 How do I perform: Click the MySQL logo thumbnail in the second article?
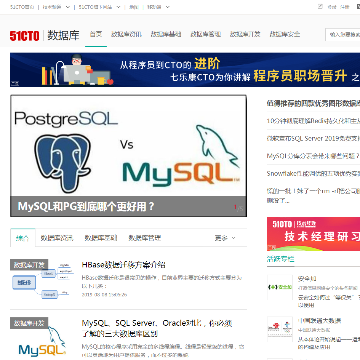point(42,340)
